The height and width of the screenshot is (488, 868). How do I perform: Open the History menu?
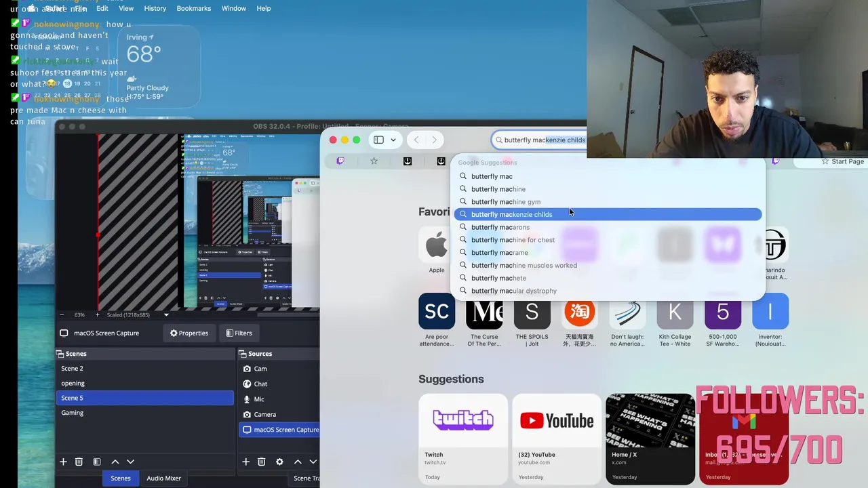click(x=155, y=8)
